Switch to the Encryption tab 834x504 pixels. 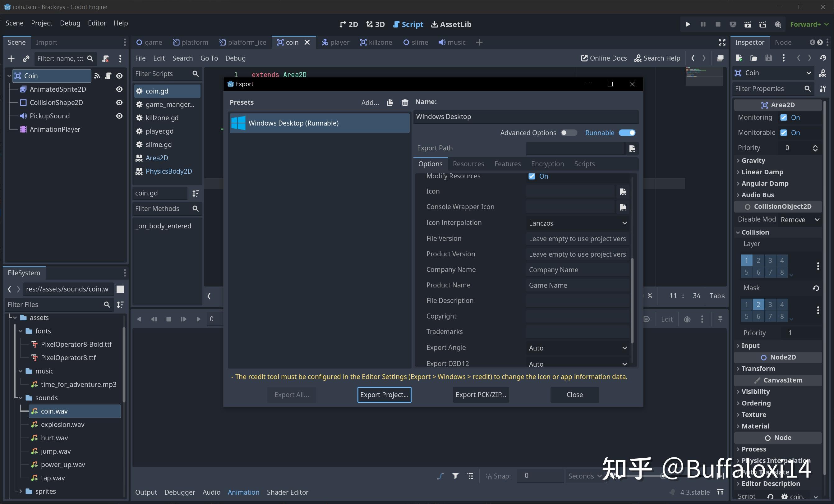click(547, 164)
